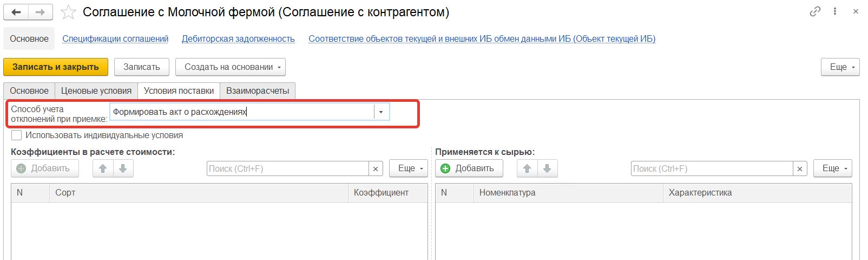Open 'Создать на основании' dropdown
The height and width of the screenshot is (260, 868).
(231, 67)
